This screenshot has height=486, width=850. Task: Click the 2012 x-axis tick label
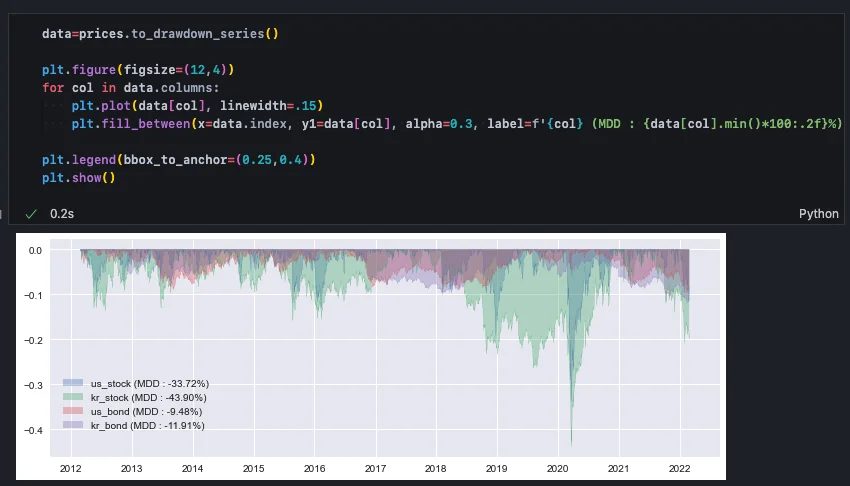(71, 468)
